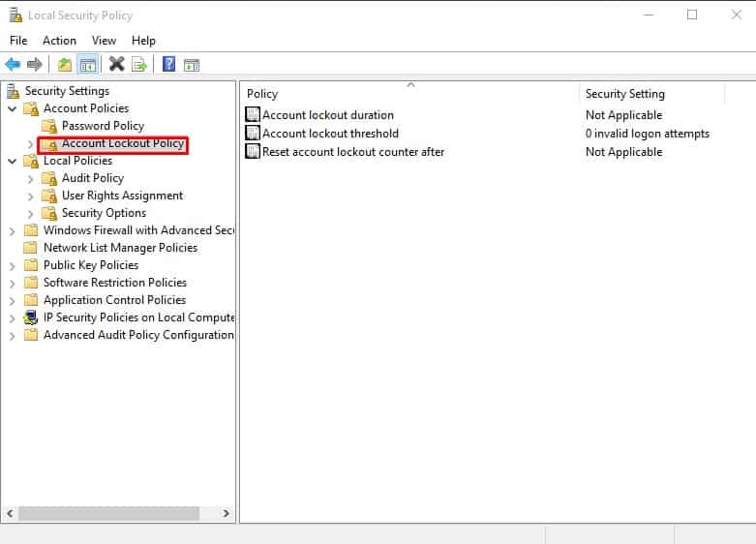Click tree pane scrollbar left arrow
Screen dimensions: 756x544
[x=10, y=513]
